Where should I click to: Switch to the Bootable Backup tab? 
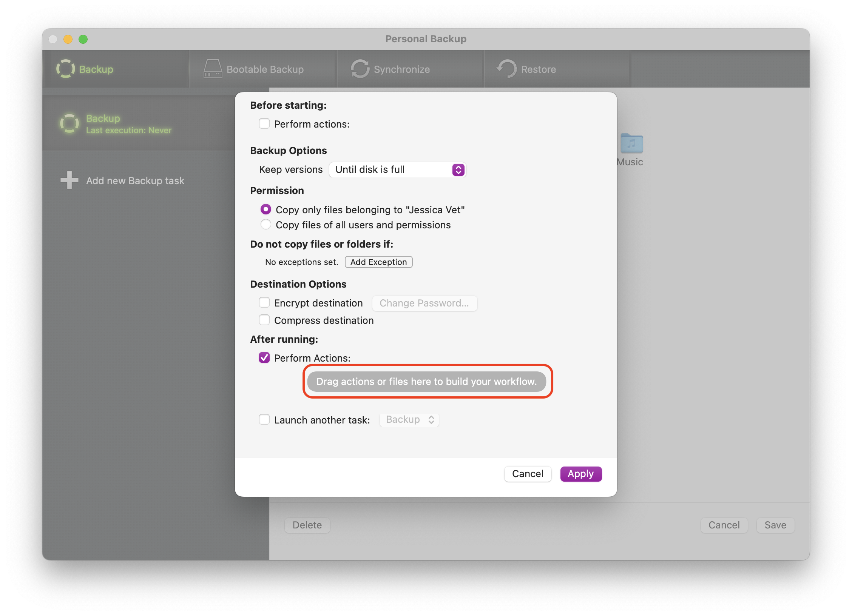click(263, 69)
